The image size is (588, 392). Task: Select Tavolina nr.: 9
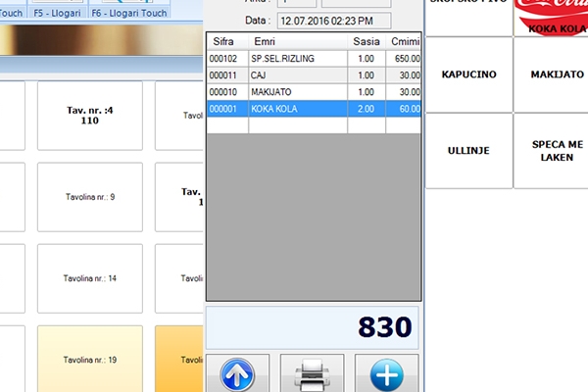[x=89, y=197]
